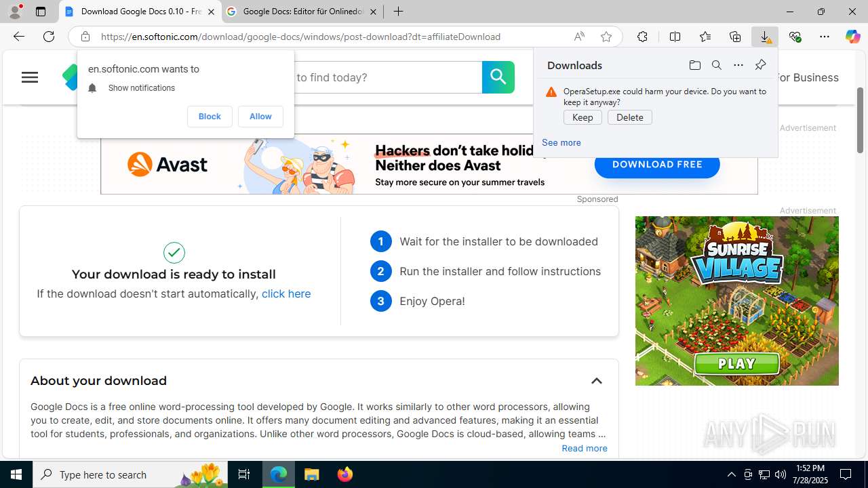Toggle the Downloads toolbar button
The width and height of the screenshot is (868, 488).
pyautogui.click(x=765, y=37)
